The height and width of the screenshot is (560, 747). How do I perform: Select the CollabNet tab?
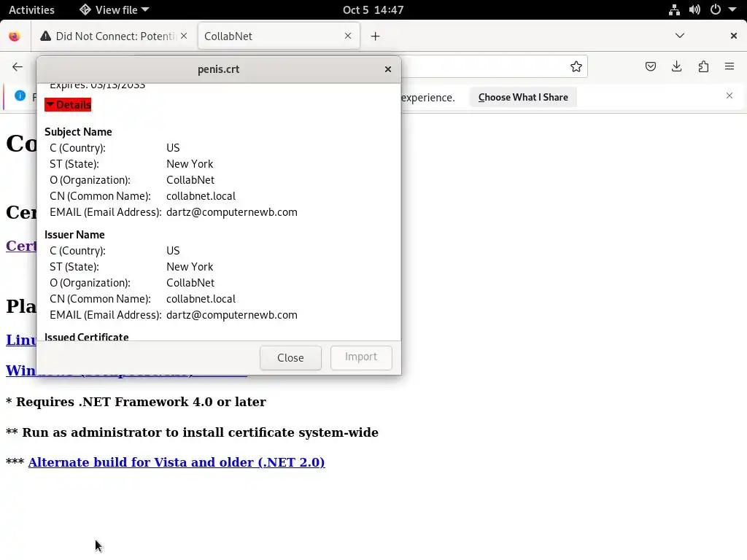279,36
